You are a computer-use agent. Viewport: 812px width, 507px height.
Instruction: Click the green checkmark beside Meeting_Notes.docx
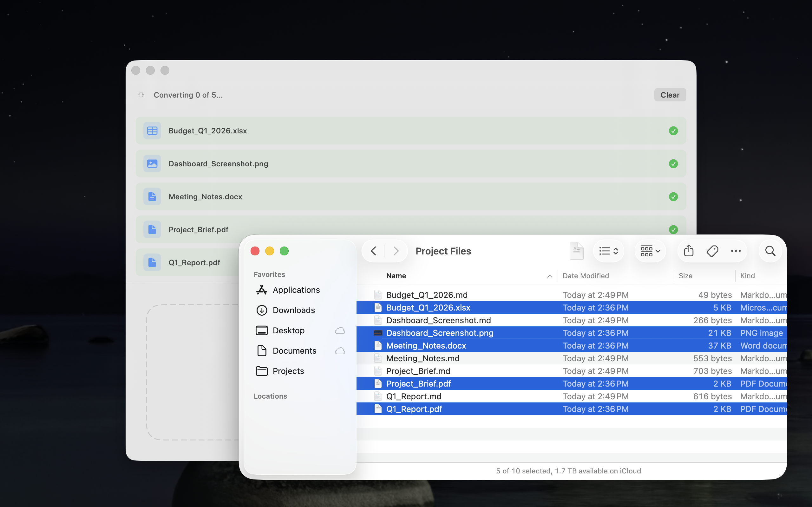click(x=673, y=196)
